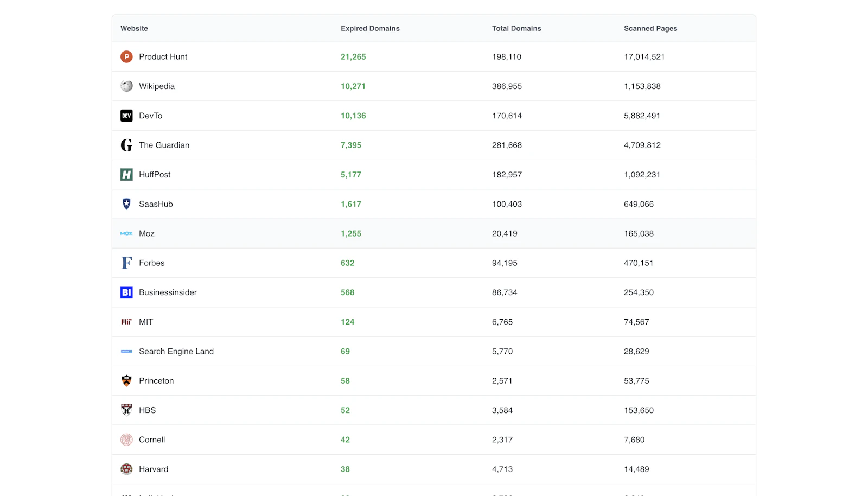Open the Businessinsider website name

pyautogui.click(x=168, y=292)
